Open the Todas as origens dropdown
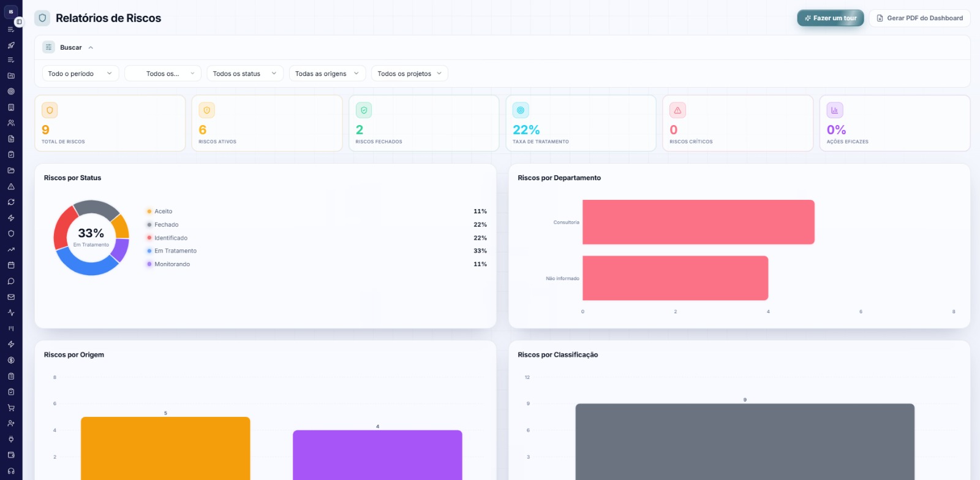Viewport: 980px width, 480px height. (x=327, y=74)
